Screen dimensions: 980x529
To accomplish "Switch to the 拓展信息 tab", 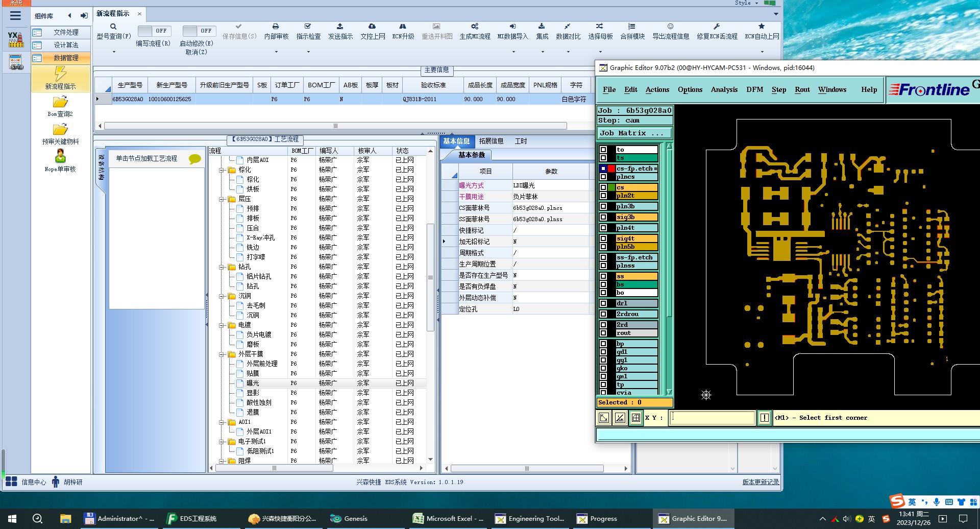I will pos(491,141).
